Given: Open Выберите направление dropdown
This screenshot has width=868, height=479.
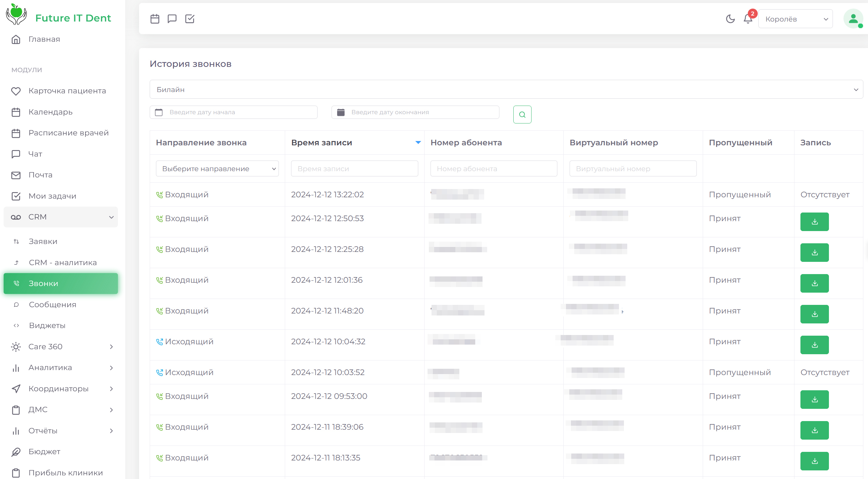Looking at the screenshot, I should click(x=217, y=168).
